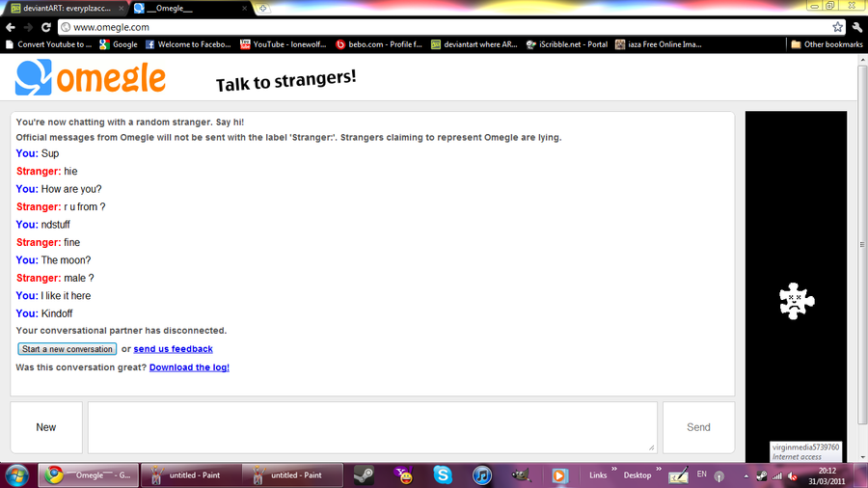Viewport: 868px width, 488px height.
Task: Close the deviantART tab
Action: coord(121,9)
